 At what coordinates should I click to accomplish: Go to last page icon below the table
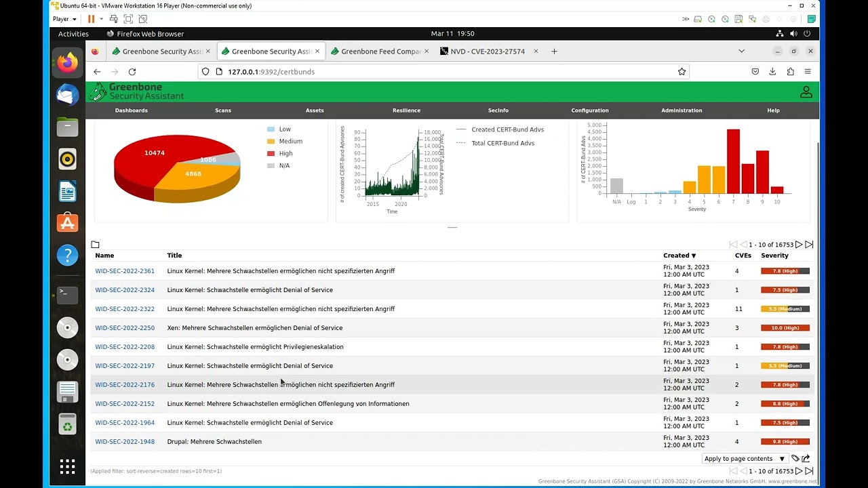809,471
